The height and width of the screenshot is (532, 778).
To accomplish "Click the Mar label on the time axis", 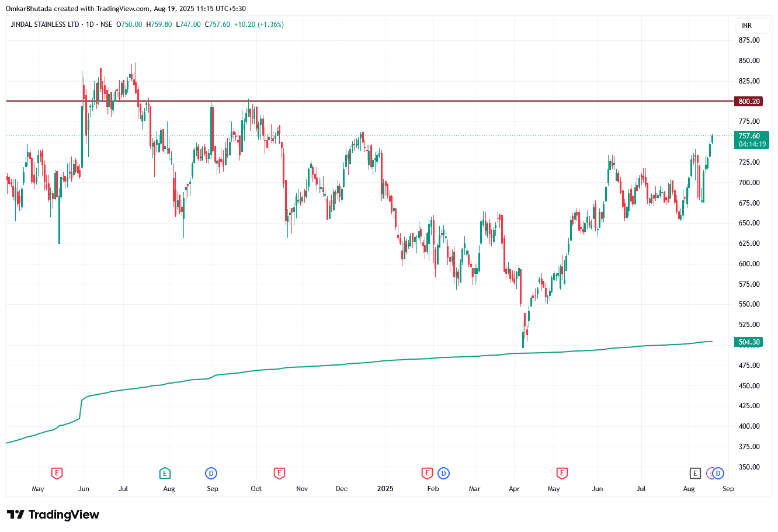I will [x=475, y=489].
